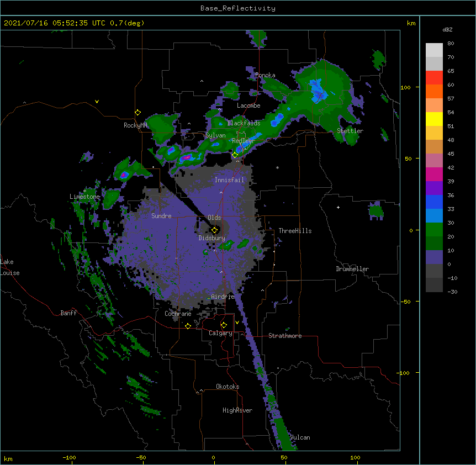Select the slate purple 0-10 dBZ swatch
The height and width of the screenshot is (465, 476).
pos(434,257)
